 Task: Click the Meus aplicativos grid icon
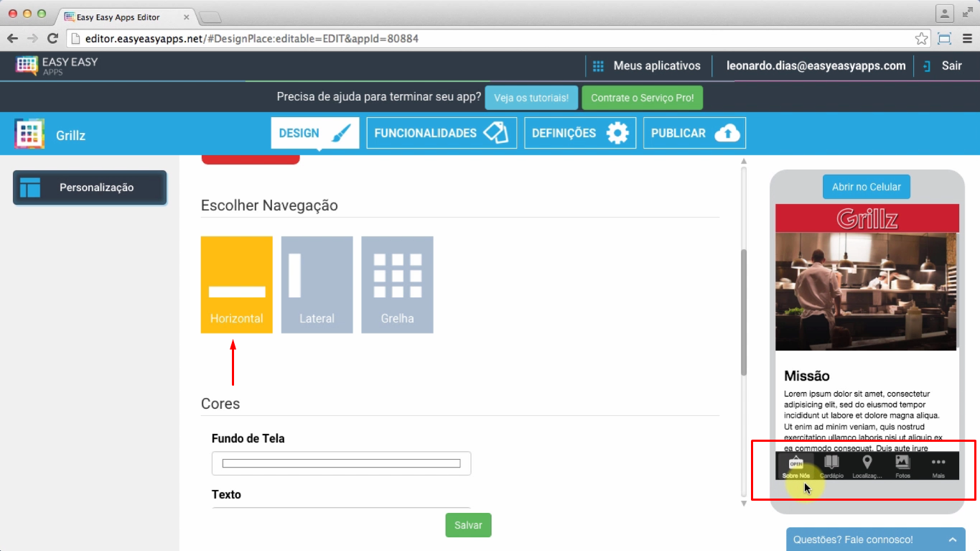point(598,66)
